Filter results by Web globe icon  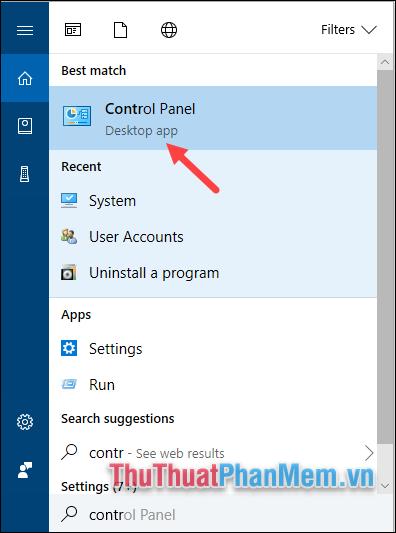(x=169, y=30)
